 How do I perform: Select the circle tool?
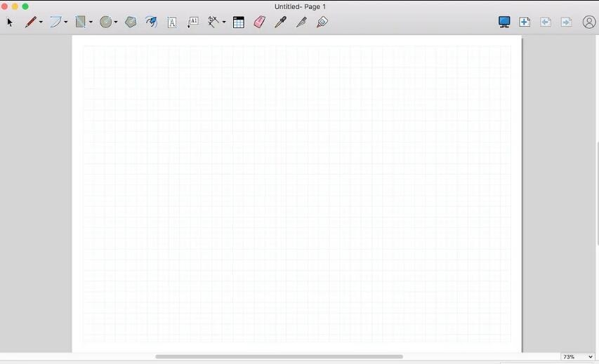click(x=106, y=22)
